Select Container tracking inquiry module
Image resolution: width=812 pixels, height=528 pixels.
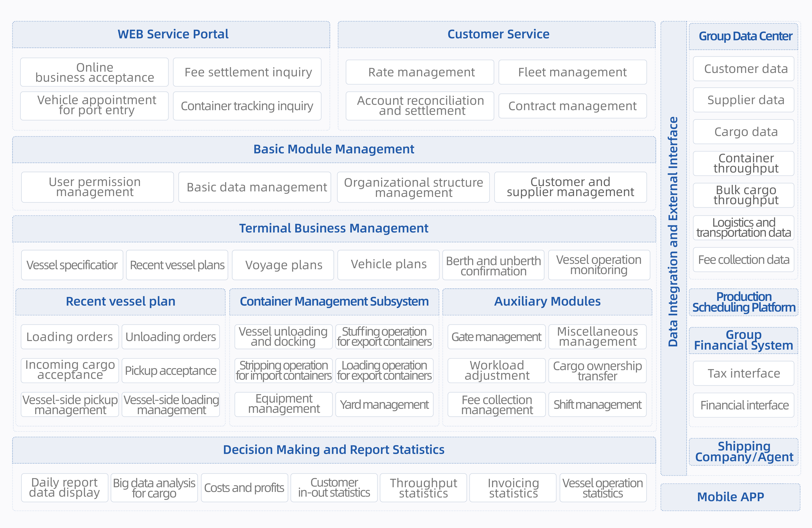[247, 106]
